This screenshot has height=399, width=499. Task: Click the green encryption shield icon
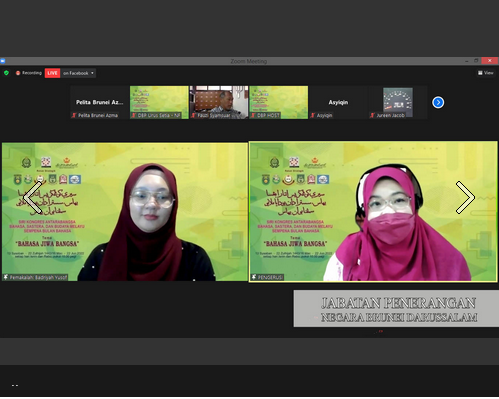[6, 73]
